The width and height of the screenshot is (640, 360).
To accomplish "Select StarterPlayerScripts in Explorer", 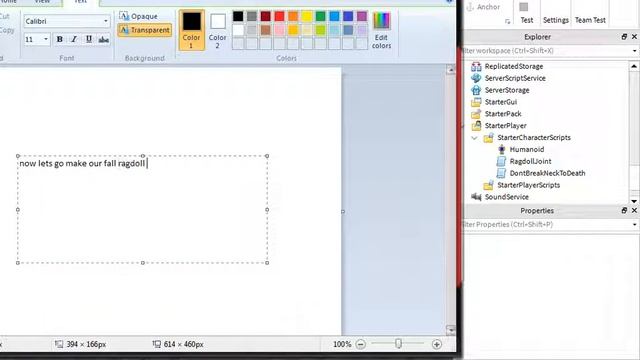I will tap(529, 185).
